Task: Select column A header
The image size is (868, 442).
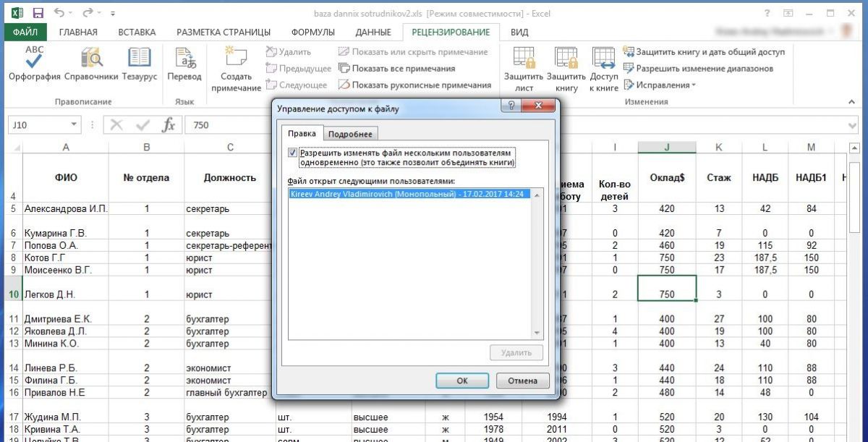Action: coord(66,147)
